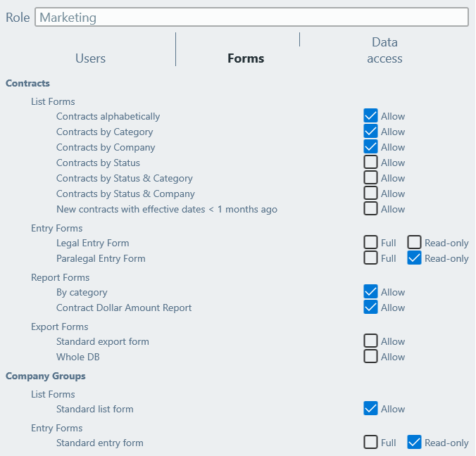476x456 pixels.
Task: Allow the Standard export form
Action: [371, 341]
